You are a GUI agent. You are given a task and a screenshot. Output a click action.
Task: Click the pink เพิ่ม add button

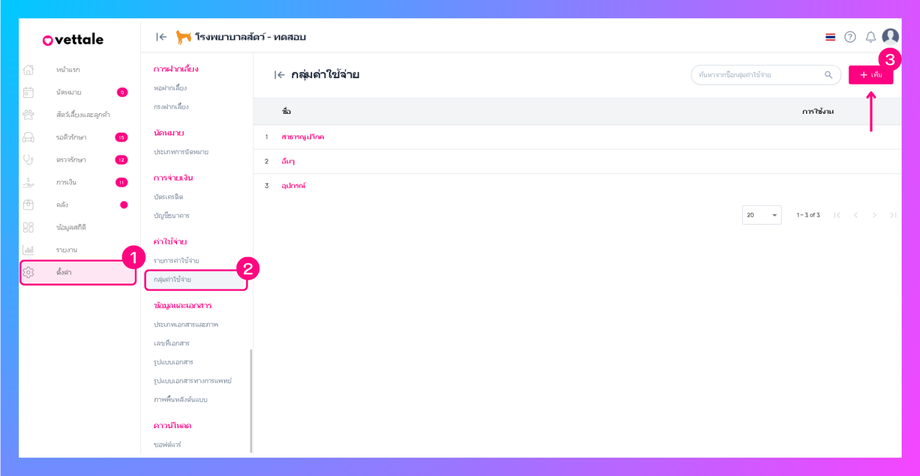tap(870, 75)
